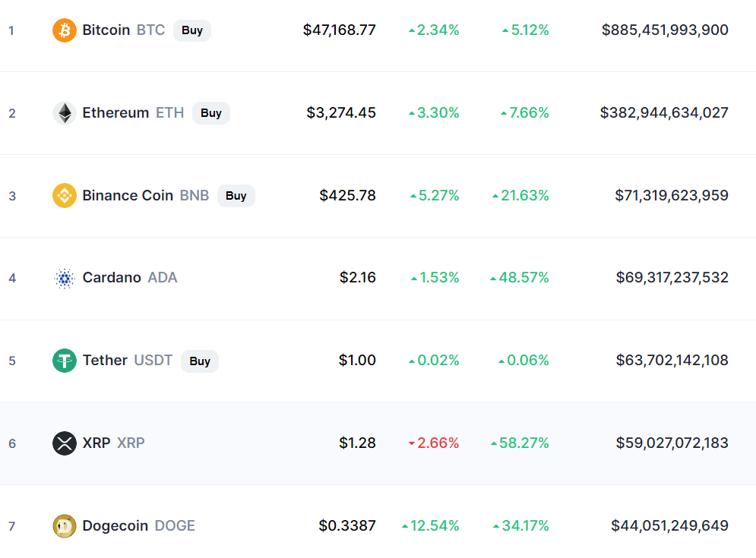This screenshot has width=756, height=558.
Task: Click the Dogecoin dog logo icon
Action: point(64,525)
